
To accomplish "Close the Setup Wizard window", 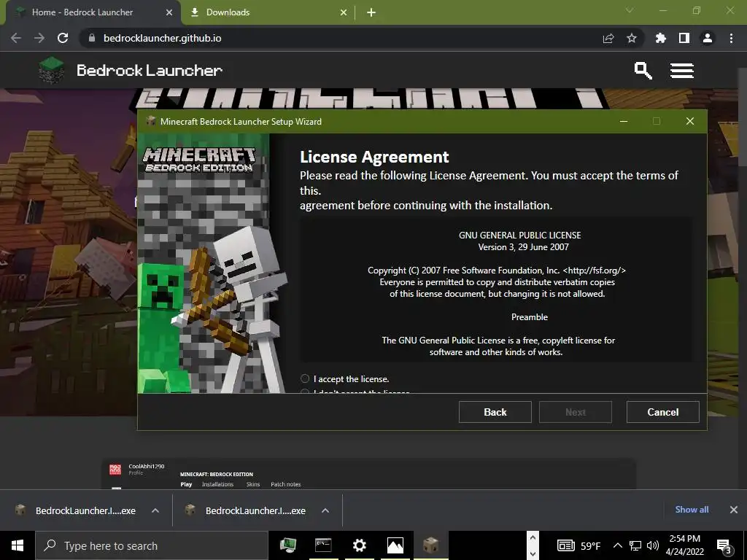I will click(690, 122).
